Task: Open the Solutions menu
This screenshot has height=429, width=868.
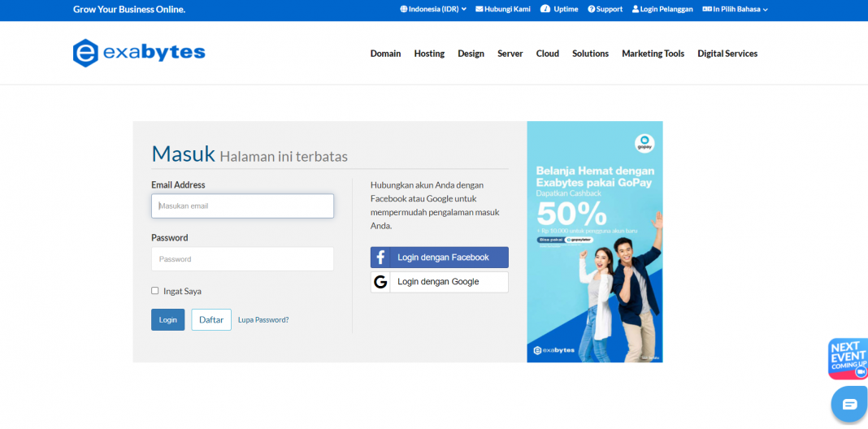Action: click(591, 54)
